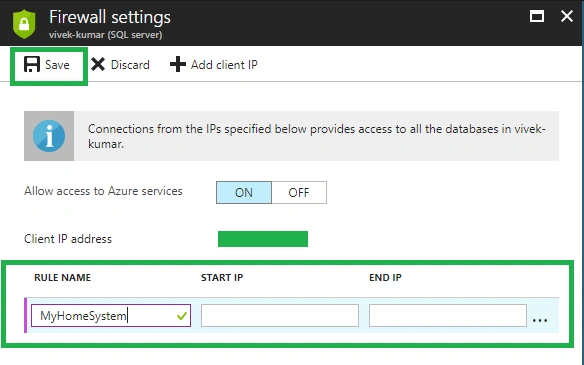This screenshot has height=365, width=584.
Task: Click the 'vivek-kumar (SQL server)' subtitle
Action: pyautogui.click(x=106, y=35)
